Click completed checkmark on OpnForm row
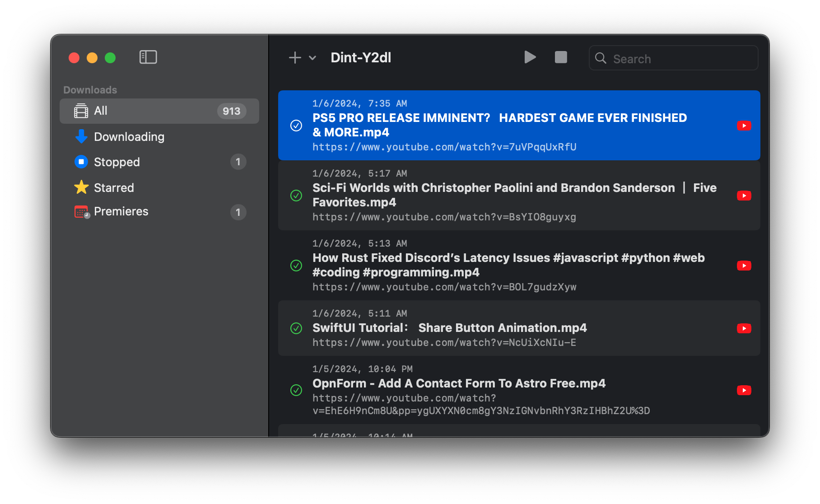 point(296,390)
